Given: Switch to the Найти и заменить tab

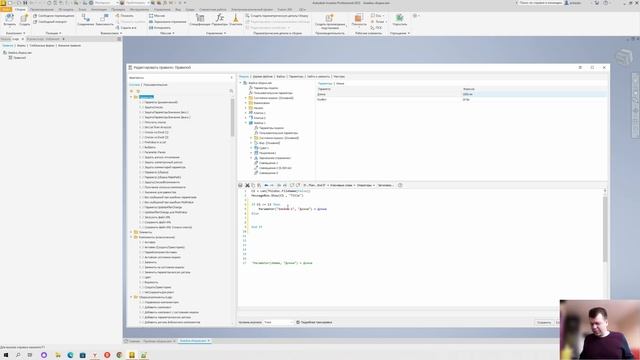Looking at the screenshot, I should (x=318, y=76).
